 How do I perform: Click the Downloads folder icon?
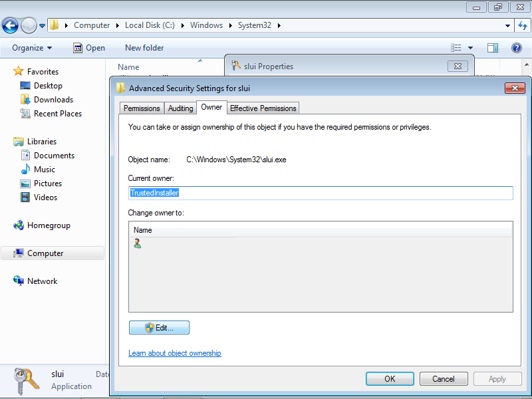pos(25,99)
